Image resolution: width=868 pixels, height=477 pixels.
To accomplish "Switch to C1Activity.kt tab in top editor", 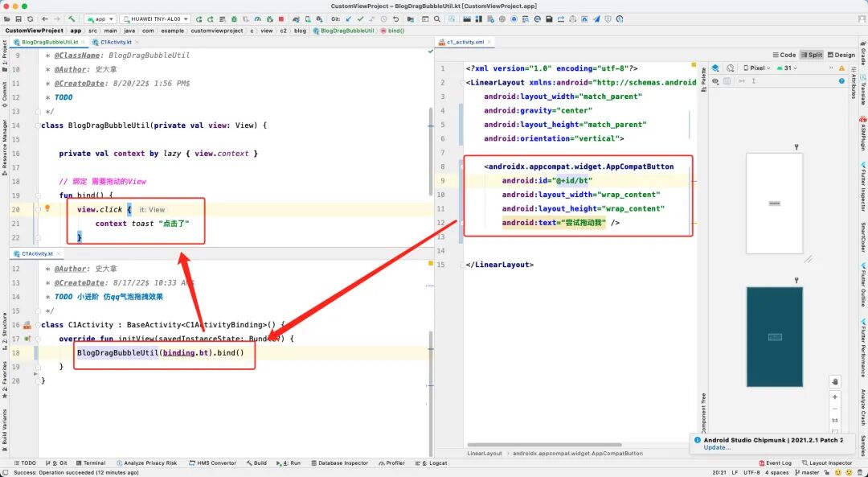I will [x=116, y=42].
